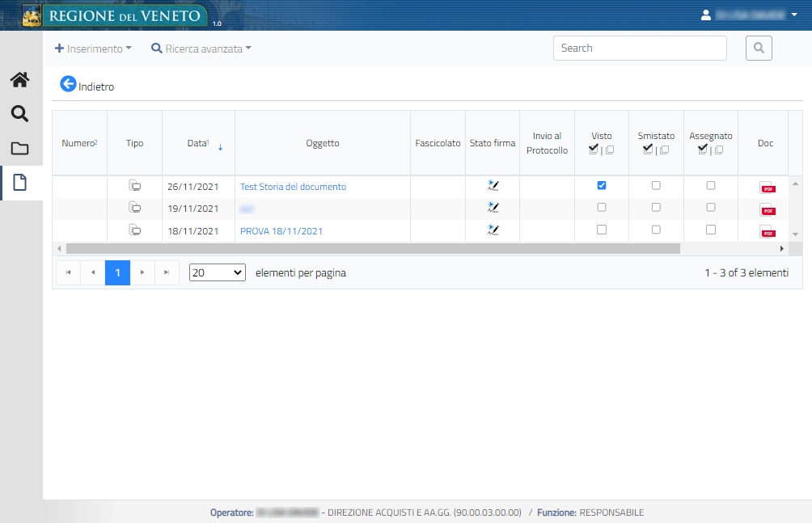
Task: Click the table scroll up arrow
Action: [796, 183]
